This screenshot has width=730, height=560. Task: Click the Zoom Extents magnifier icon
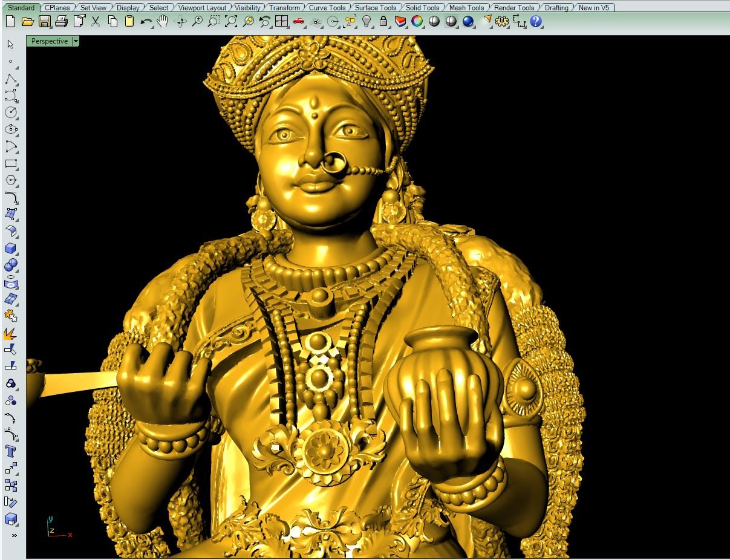tap(230, 22)
